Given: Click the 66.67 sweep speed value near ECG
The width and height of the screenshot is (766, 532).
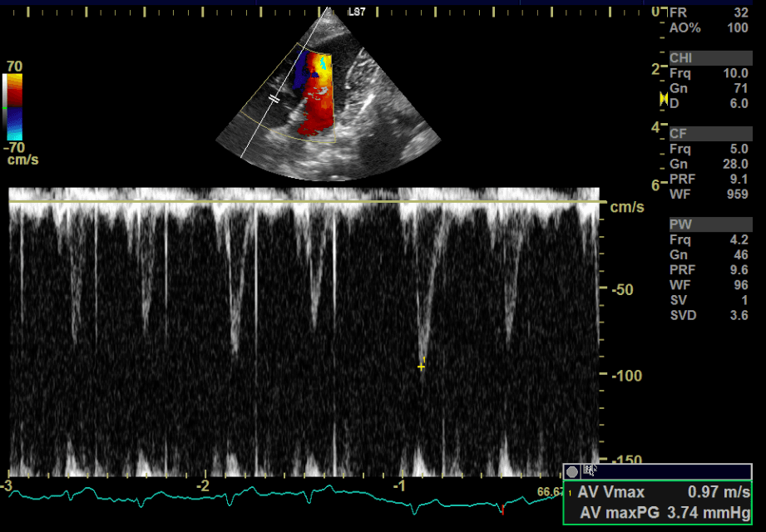Looking at the screenshot, I should [549, 492].
